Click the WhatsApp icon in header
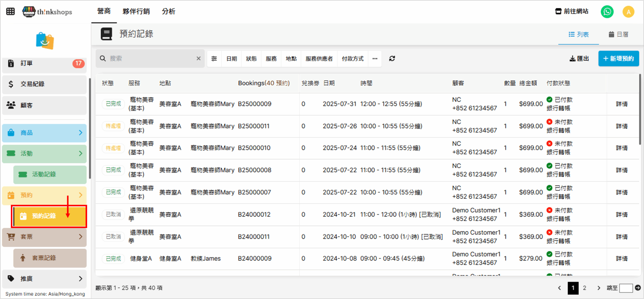This screenshot has height=299, width=644. [607, 12]
